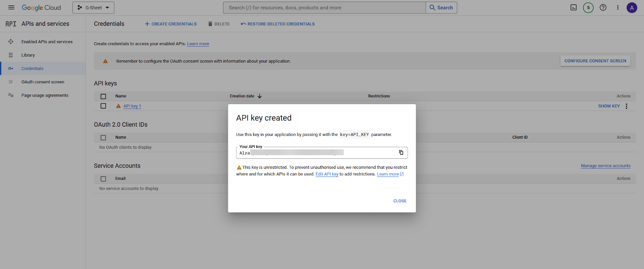Open Create Credentials dropdown
This screenshot has height=269, width=644.
point(171,24)
